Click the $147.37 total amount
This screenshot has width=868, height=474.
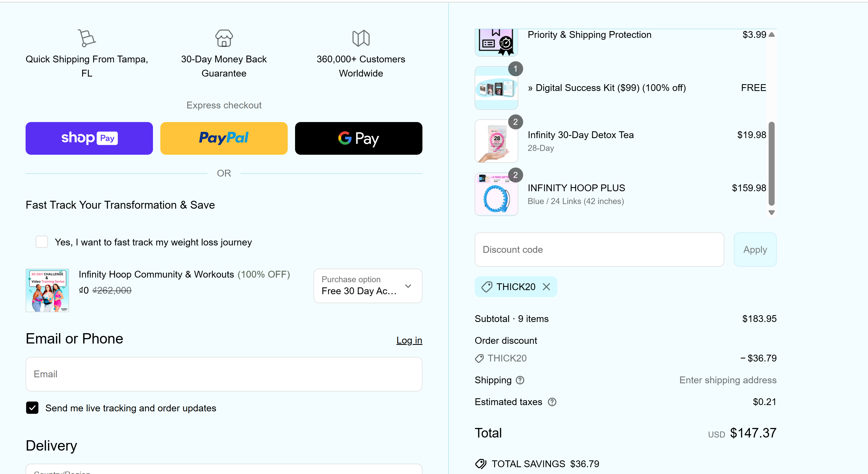pos(753,433)
